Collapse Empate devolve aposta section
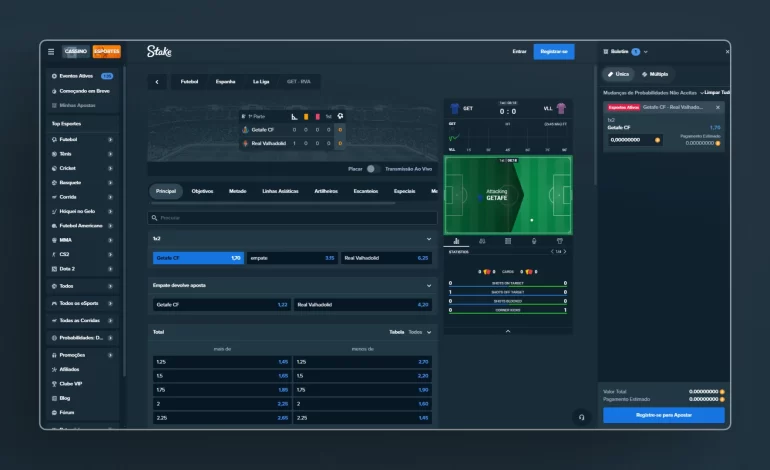 [x=429, y=285]
